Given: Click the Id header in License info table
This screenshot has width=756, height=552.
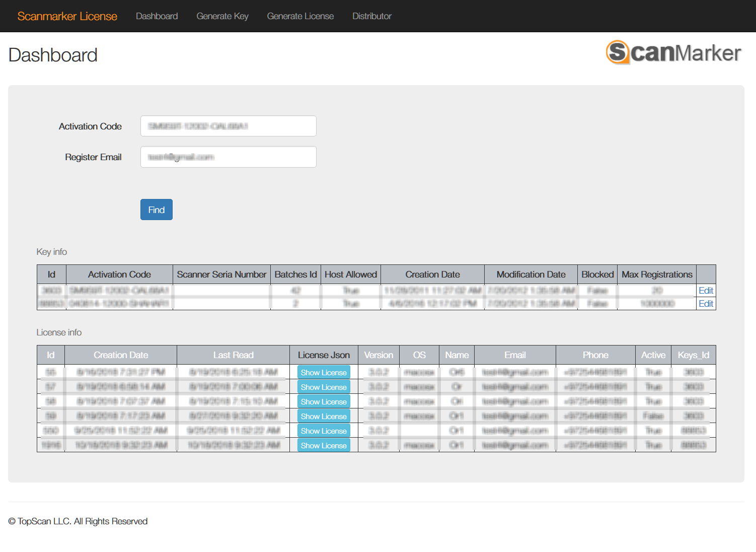Looking at the screenshot, I should point(51,355).
